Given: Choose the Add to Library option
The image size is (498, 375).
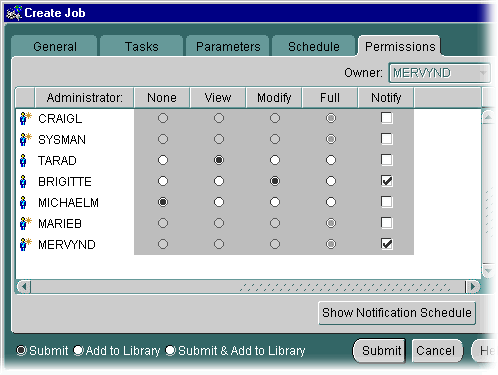Looking at the screenshot, I should [78, 351].
